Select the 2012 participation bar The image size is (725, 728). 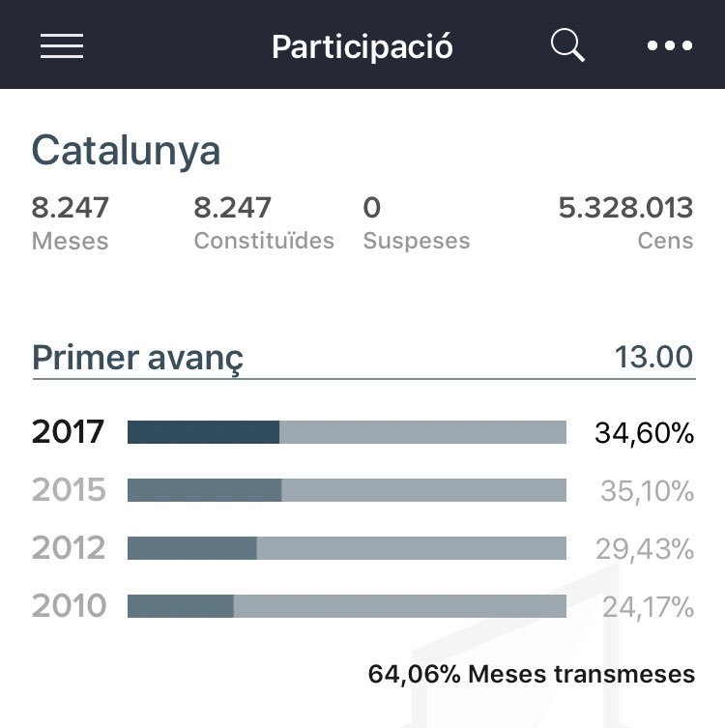347,548
